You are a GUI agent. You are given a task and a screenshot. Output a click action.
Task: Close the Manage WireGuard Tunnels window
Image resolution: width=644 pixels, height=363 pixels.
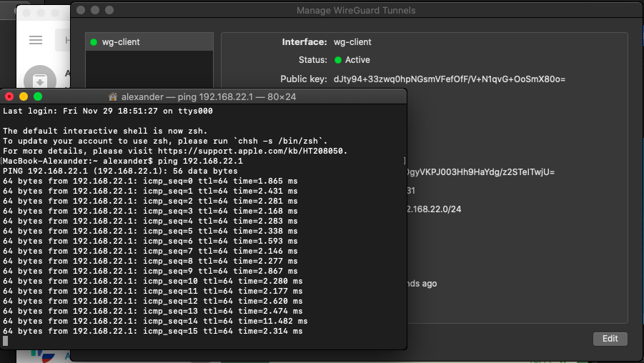pyautogui.click(x=81, y=11)
